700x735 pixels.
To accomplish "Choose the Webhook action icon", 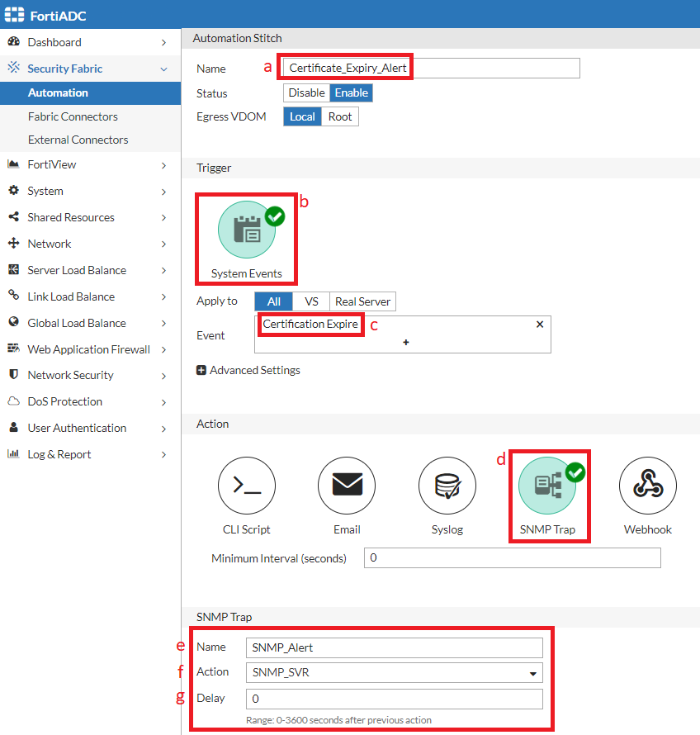I will pyautogui.click(x=647, y=486).
